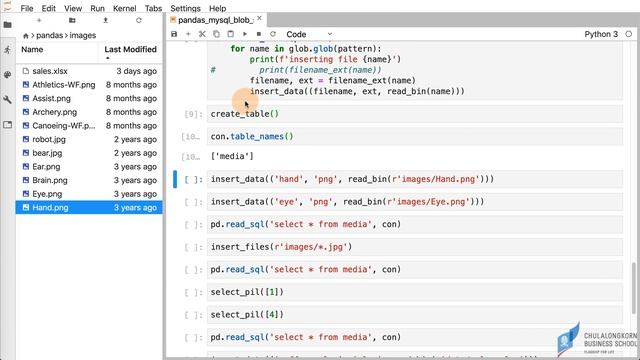Screen dimensions: 640x360
Task: Click the insert_data Hand.png cell
Action: [415, 179]
